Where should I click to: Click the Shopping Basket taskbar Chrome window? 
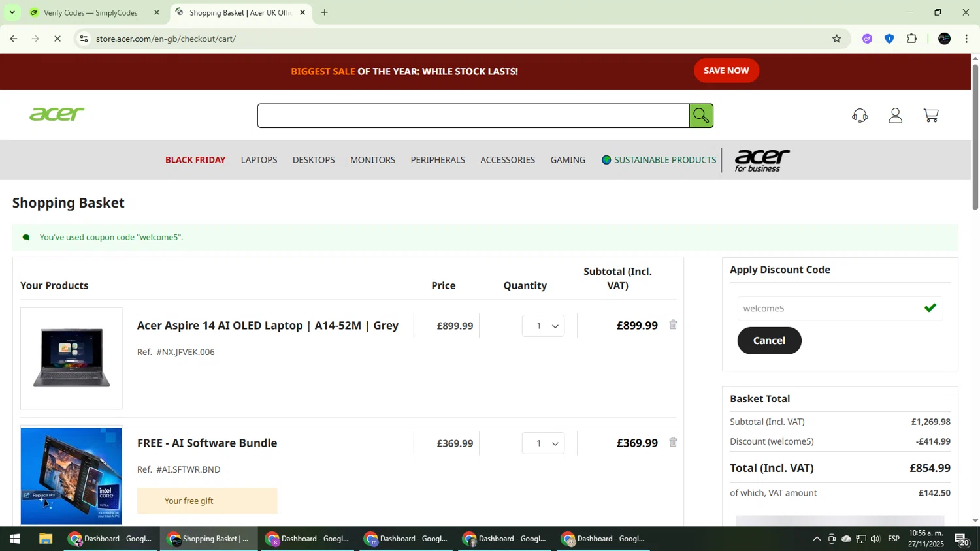click(209, 539)
